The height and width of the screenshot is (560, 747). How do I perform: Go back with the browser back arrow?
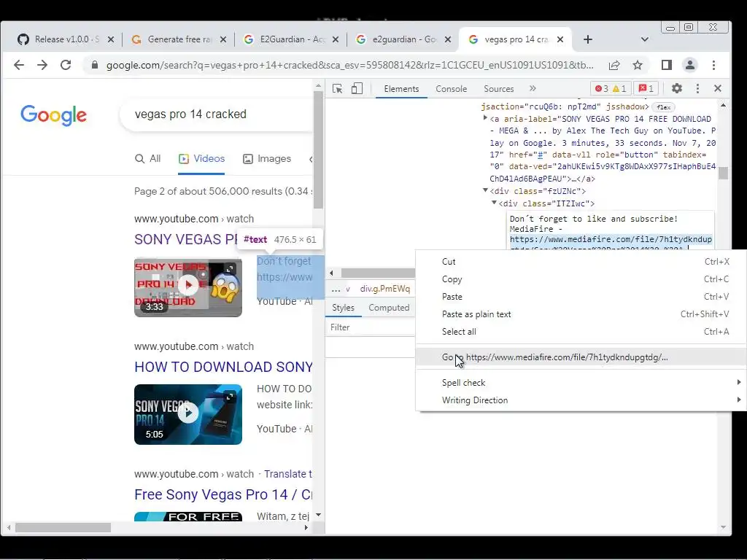point(18,65)
